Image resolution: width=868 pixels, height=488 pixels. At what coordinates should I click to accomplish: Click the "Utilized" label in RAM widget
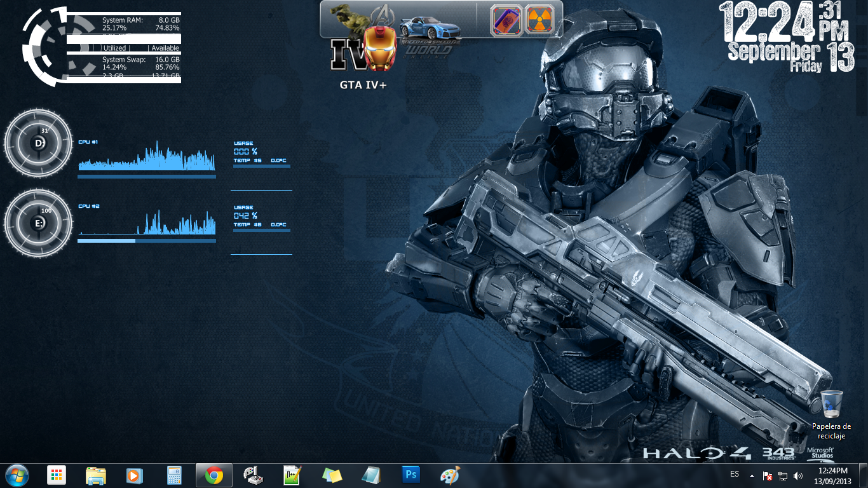pyautogui.click(x=114, y=48)
